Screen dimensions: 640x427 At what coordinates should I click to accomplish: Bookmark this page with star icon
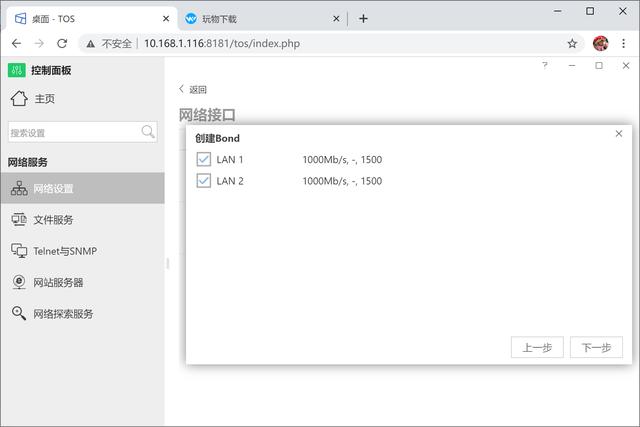(572, 43)
